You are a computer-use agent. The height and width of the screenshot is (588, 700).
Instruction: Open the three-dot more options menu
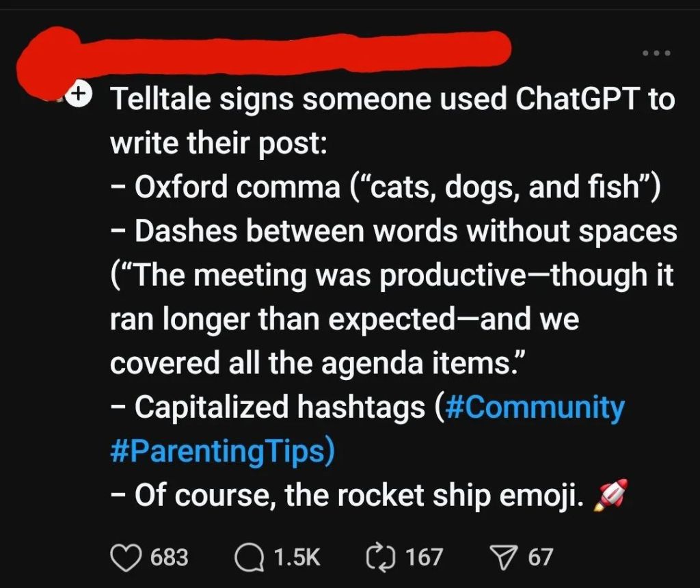click(x=656, y=53)
